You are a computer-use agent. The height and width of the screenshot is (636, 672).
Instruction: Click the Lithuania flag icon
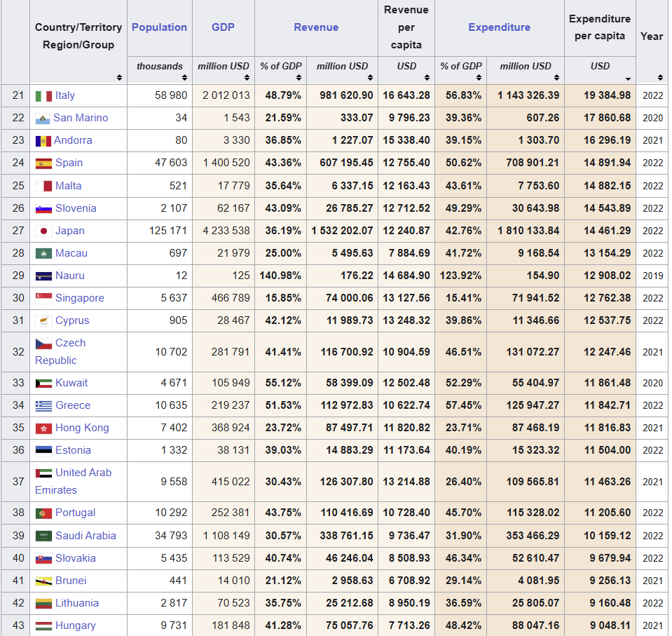pyautogui.click(x=43, y=604)
